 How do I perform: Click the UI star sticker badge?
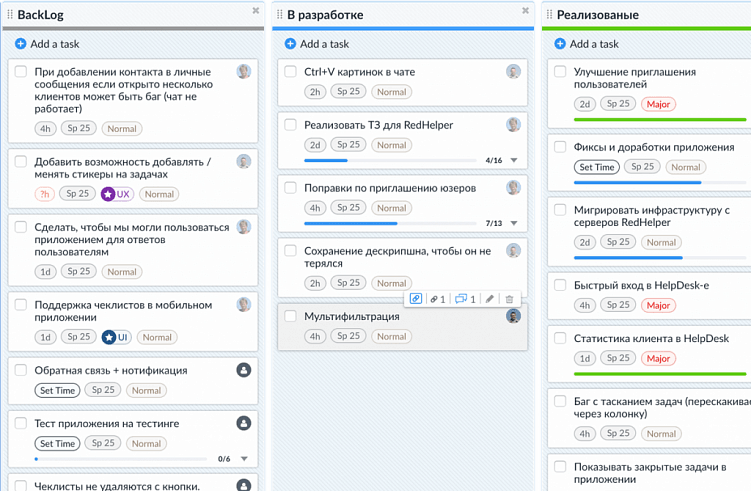[x=116, y=337]
